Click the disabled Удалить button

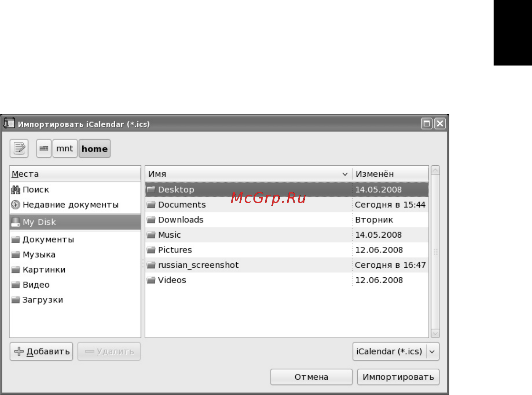[109, 352]
